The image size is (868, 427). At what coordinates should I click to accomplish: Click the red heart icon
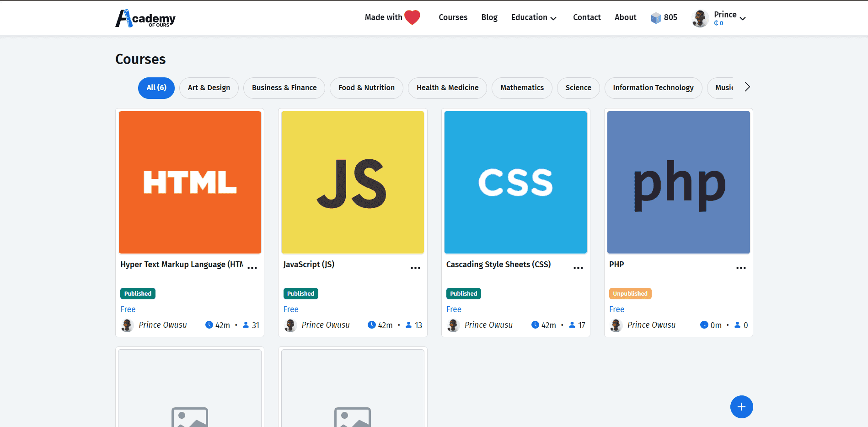[412, 17]
